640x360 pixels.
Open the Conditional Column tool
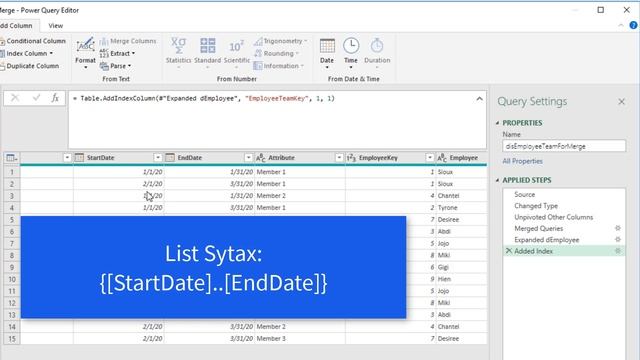(x=33, y=41)
